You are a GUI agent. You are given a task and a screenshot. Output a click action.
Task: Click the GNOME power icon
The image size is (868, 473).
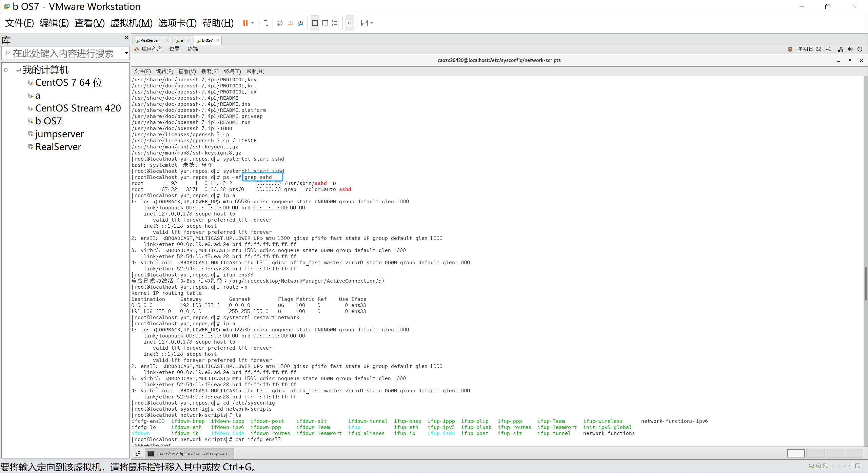coord(860,49)
